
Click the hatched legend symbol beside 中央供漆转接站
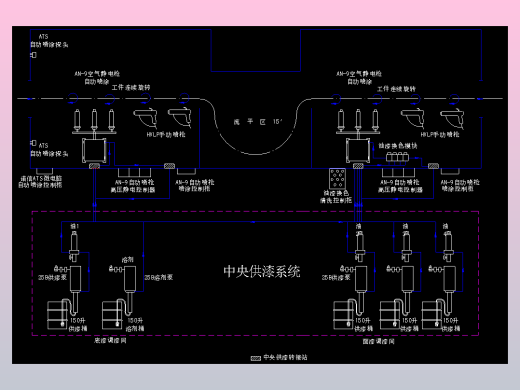click(x=256, y=358)
